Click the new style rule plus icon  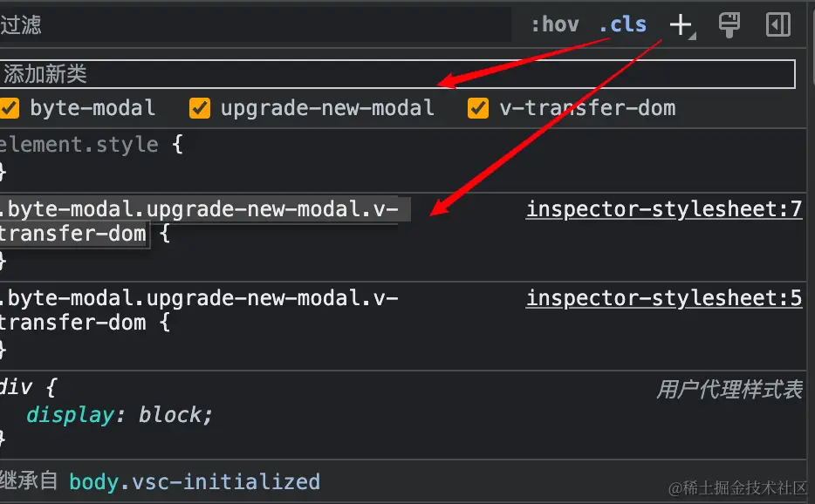coord(680,24)
